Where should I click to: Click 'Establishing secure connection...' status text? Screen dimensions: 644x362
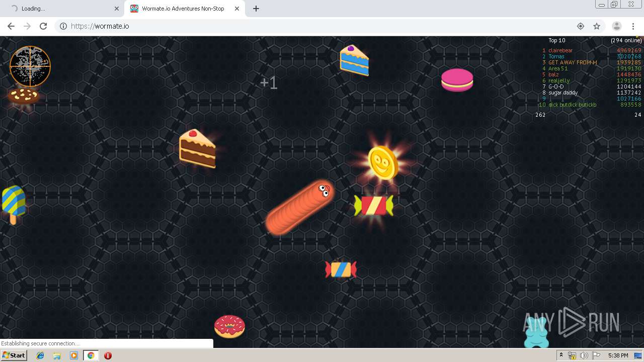click(x=40, y=343)
